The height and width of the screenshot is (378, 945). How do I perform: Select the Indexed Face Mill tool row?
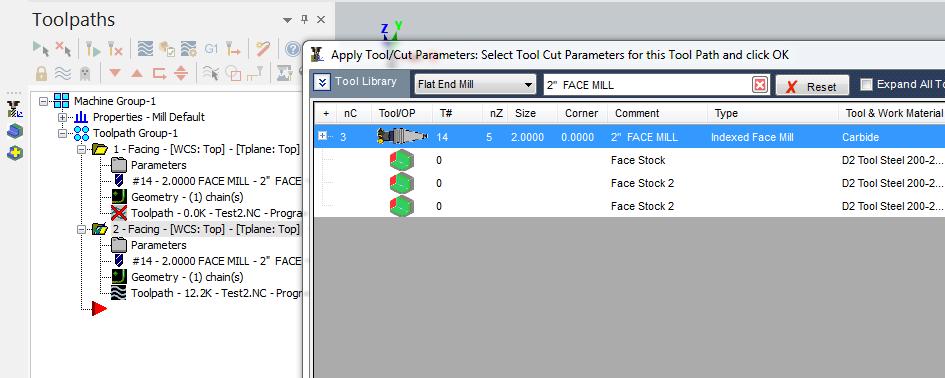(629, 137)
